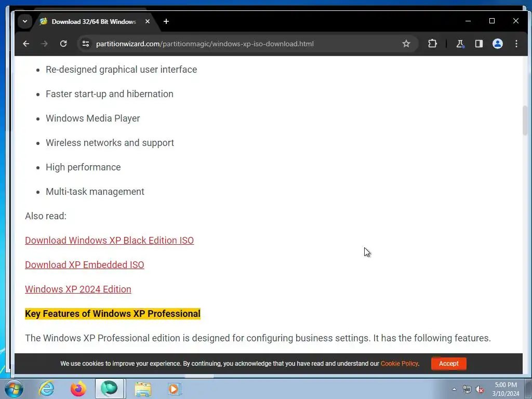532x399 pixels.
Task: Click the muted volume tray icon
Action: pyautogui.click(x=480, y=390)
